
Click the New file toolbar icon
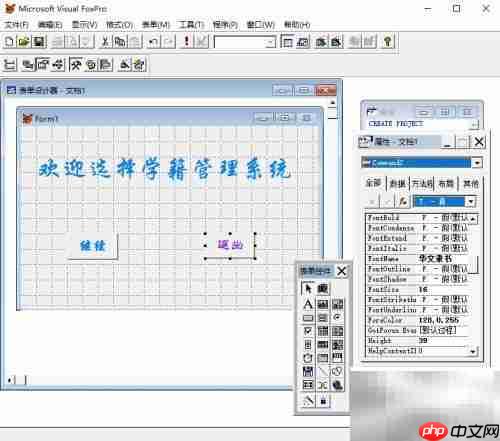coord(9,42)
